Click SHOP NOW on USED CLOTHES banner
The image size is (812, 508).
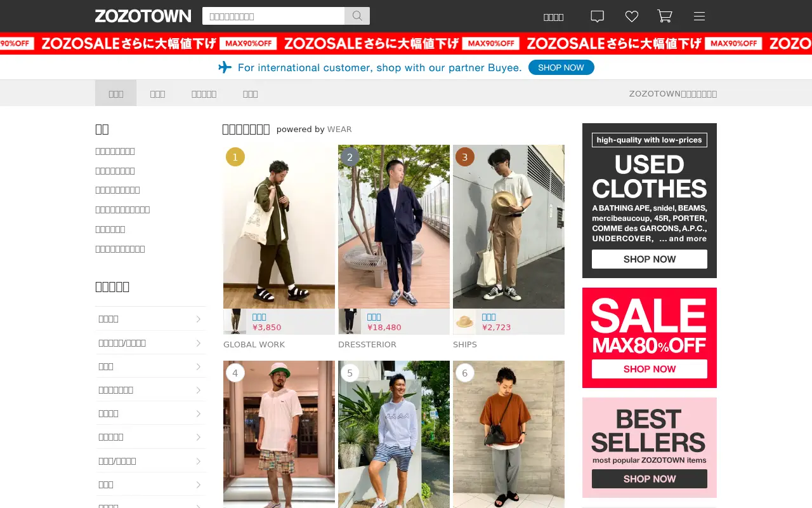click(650, 259)
